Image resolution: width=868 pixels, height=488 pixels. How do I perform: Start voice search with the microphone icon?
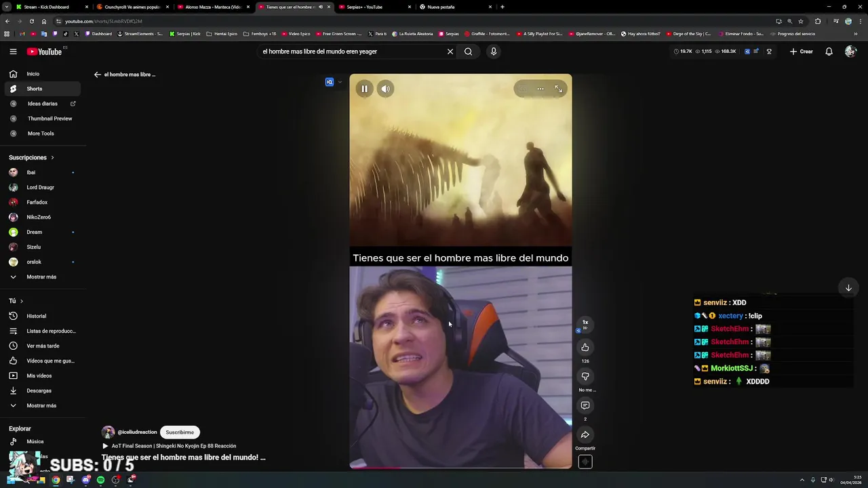(493, 52)
